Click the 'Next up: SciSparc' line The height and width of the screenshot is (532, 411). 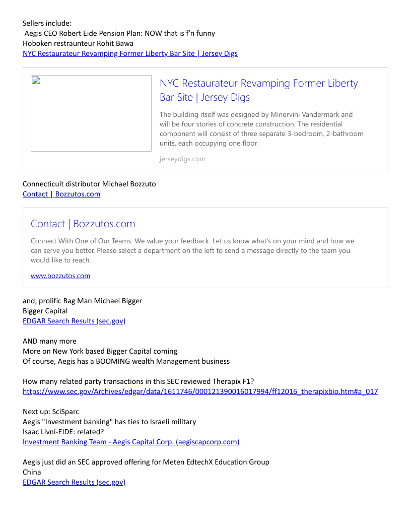coord(51,412)
